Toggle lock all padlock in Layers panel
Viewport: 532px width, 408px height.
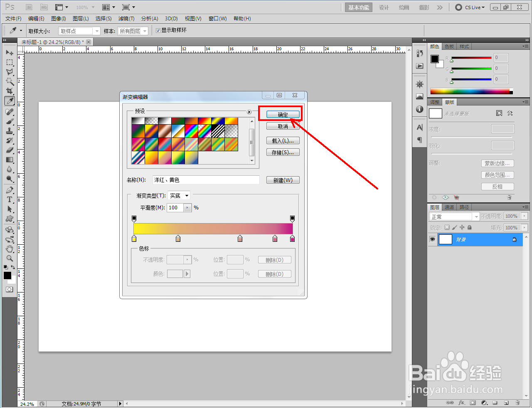[x=469, y=227]
